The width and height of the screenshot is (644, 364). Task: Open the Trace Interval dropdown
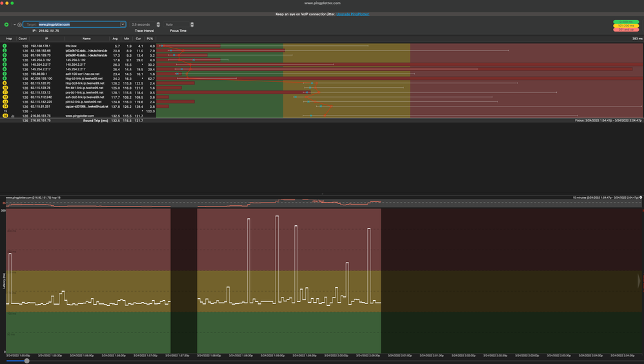[158, 25]
